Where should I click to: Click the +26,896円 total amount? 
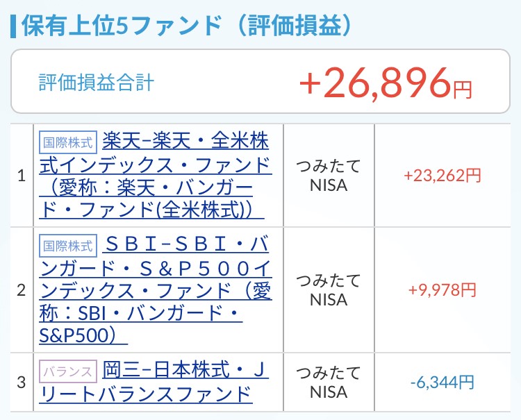point(375,84)
